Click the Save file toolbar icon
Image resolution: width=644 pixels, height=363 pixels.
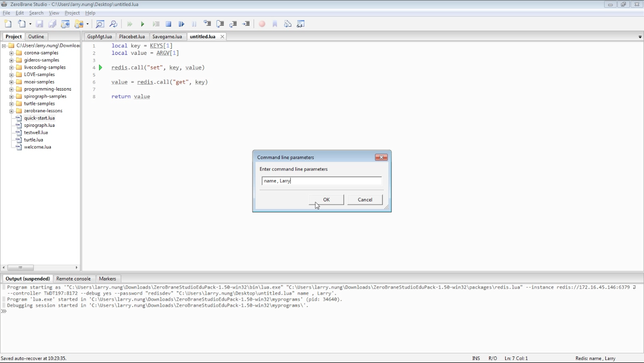coord(39,24)
